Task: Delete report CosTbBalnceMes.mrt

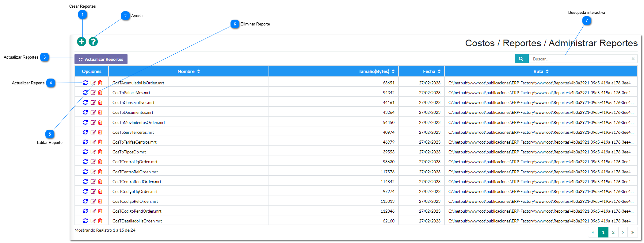Action: (100, 93)
